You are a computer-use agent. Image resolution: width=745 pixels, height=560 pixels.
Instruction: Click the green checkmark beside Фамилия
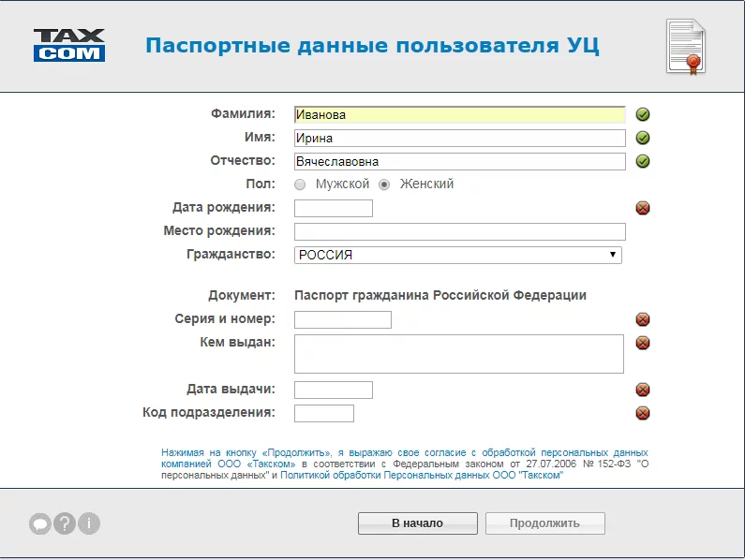click(x=643, y=115)
